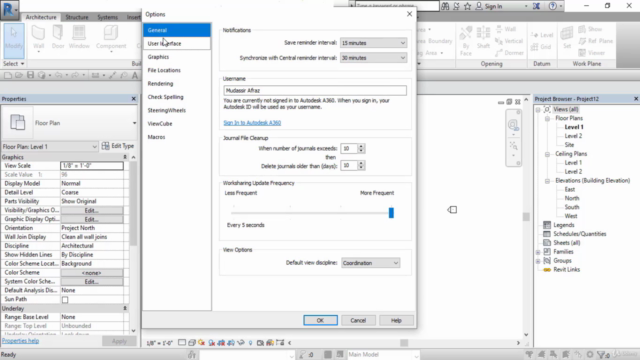640x360 pixels.
Task: Click Help in the Options dialog
Action: tap(396, 320)
